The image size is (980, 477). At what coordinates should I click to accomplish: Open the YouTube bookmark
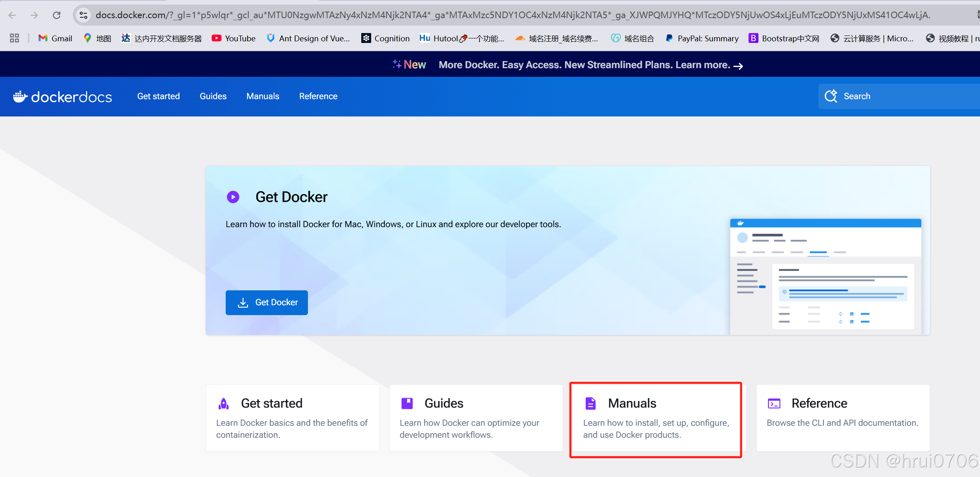coord(234,38)
